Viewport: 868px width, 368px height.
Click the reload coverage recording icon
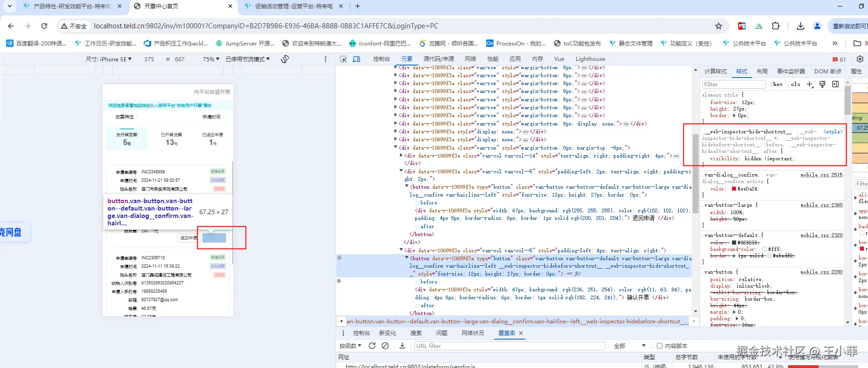click(x=372, y=346)
